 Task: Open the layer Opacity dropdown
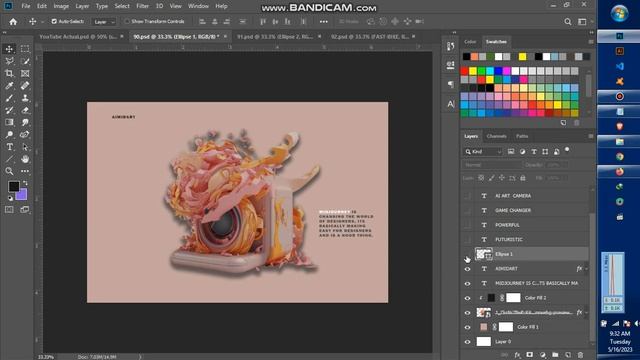coord(557,165)
